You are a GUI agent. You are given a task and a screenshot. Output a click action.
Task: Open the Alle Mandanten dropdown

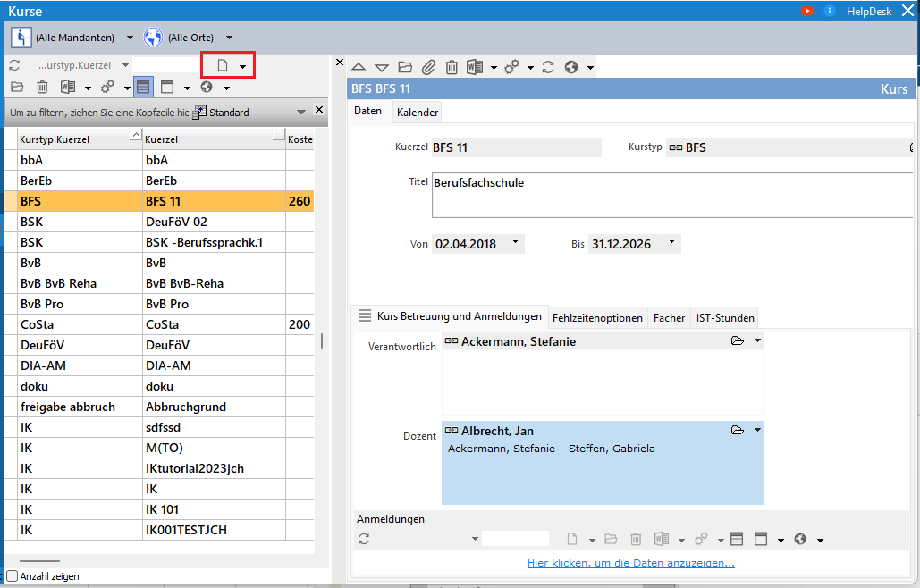[x=130, y=38]
